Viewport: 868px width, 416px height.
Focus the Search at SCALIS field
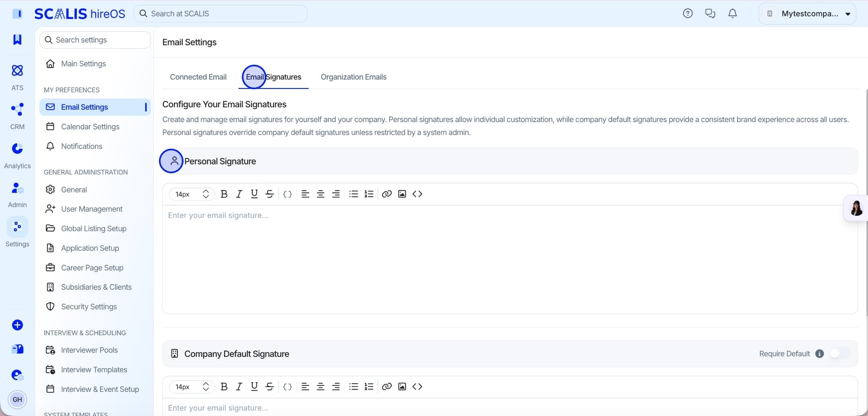(x=221, y=14)
